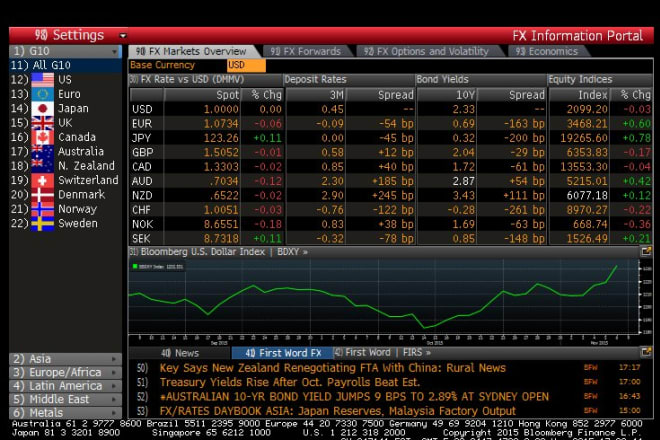Screen dimensions: 660x440
Task: Switch to the FX Forwards tab
Action: click(x=306, y=51)
